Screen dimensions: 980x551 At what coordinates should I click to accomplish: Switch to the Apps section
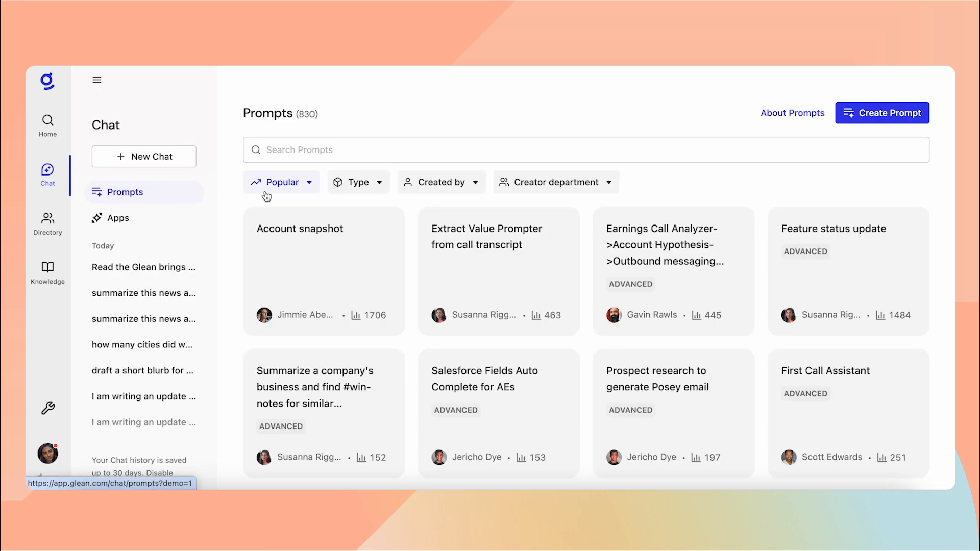click(117, 218)
